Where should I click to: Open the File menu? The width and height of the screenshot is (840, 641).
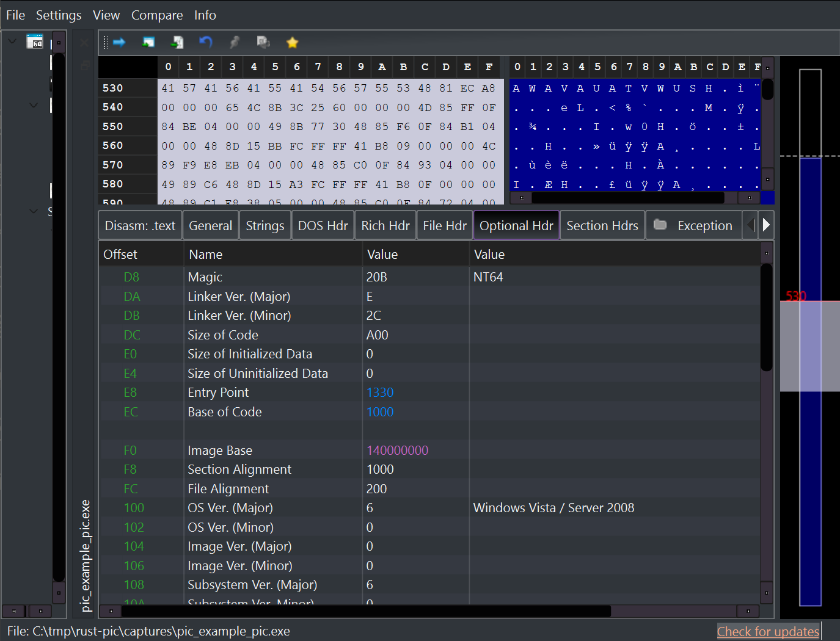[x=15, y=15]
